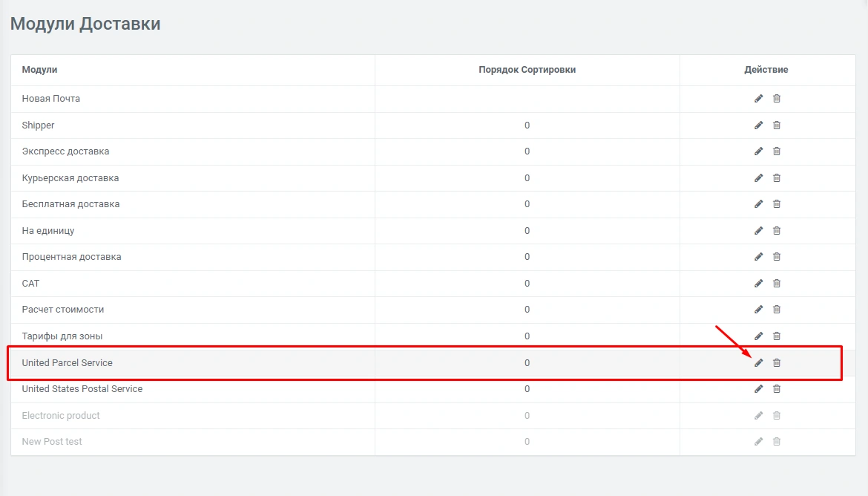Viewport: 868px width, 496px height.
Task: Delete the New Post test module
Action: [777, 442]
